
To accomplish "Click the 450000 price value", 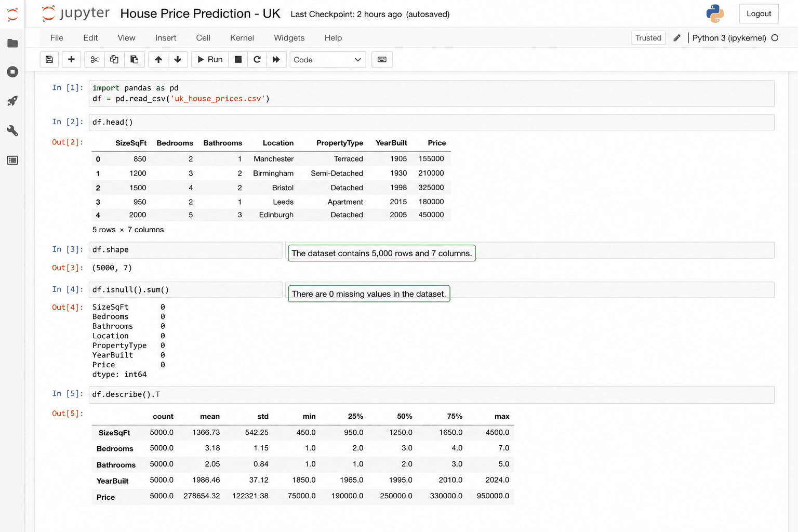I will click(x=431, y=215).
